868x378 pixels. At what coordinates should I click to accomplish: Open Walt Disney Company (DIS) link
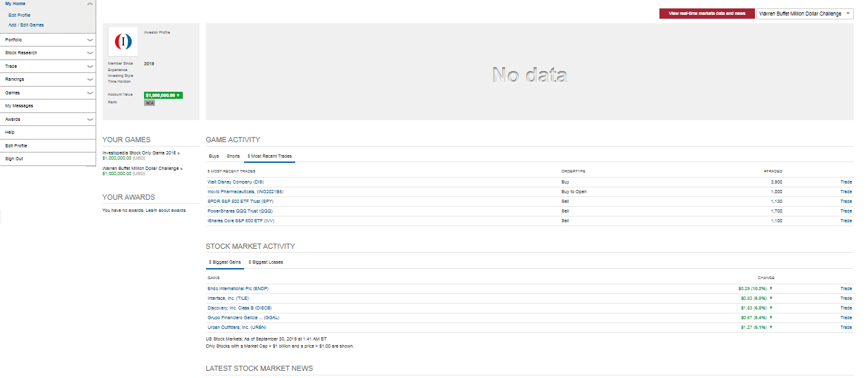[236, 182]
